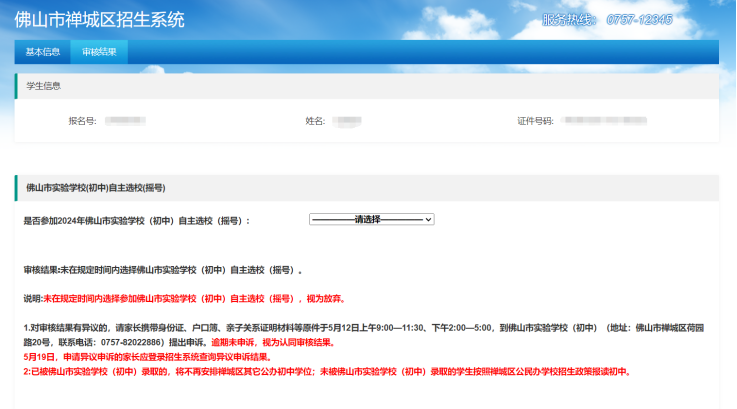Image resolution: width=737 pixels, height=409 pixels.
Task: Click the blurred 报名号 value
Action: (x=125, y=121)
